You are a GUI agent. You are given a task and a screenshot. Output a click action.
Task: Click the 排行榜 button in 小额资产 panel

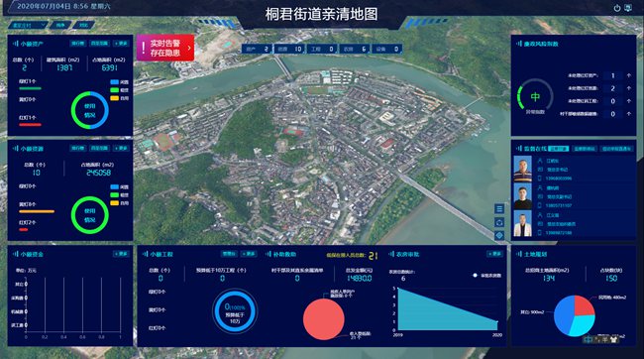click(x=77, y=44)
